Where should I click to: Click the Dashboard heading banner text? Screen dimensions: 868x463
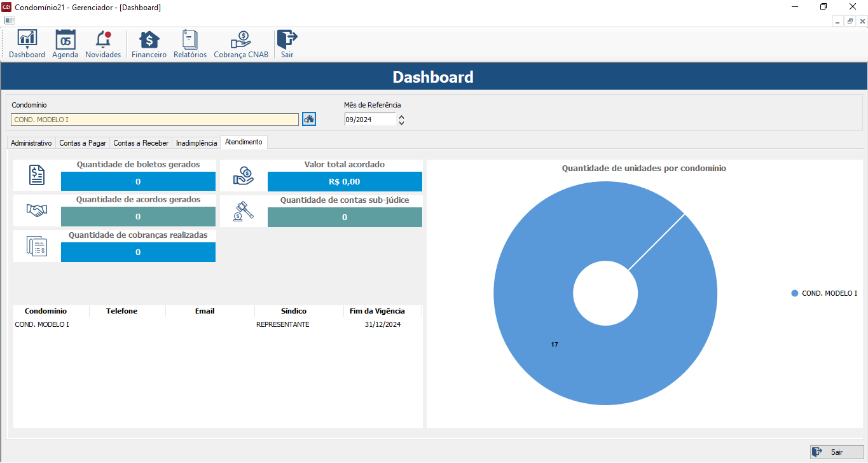[433, 77]
